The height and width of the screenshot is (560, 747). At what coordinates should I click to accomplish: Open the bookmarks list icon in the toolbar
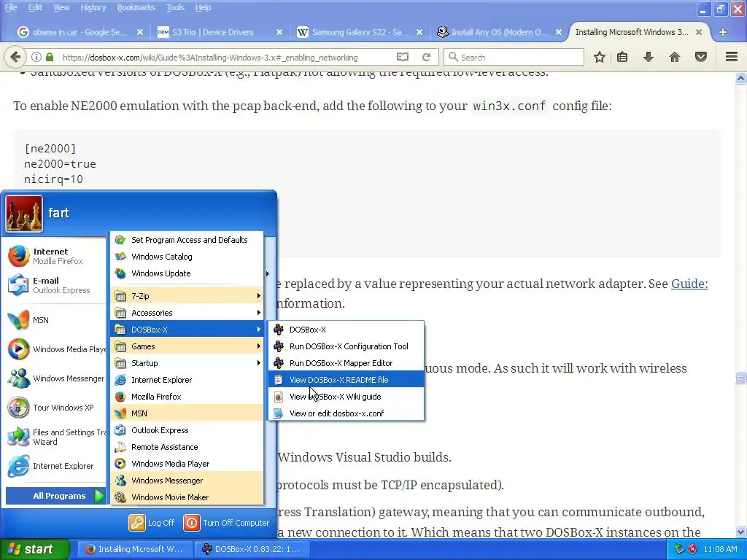[x=622, y=57]
